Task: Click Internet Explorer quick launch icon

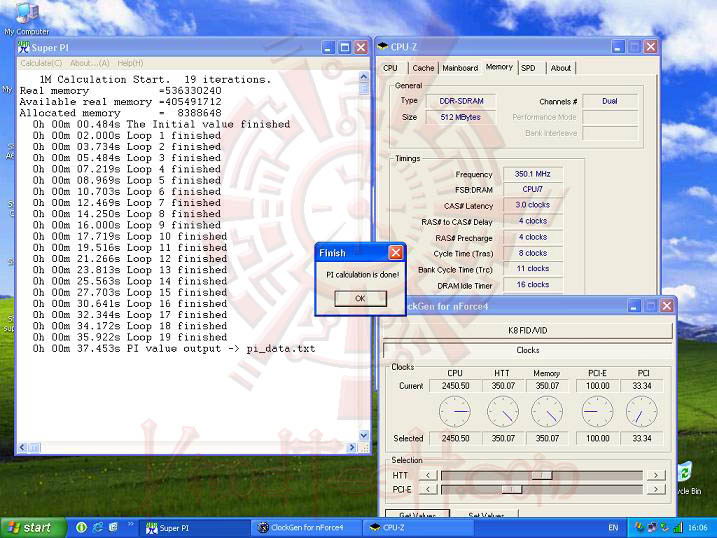Action: point(97,527)
